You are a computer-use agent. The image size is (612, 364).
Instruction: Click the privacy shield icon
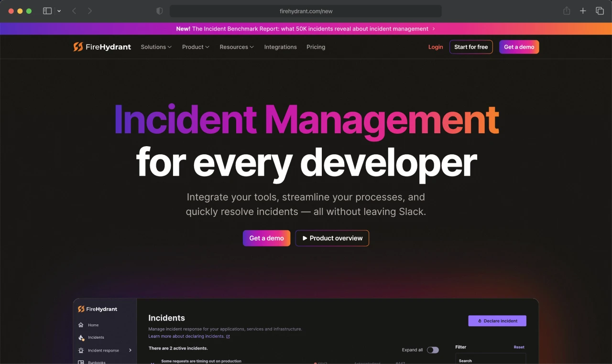point(160,11)
